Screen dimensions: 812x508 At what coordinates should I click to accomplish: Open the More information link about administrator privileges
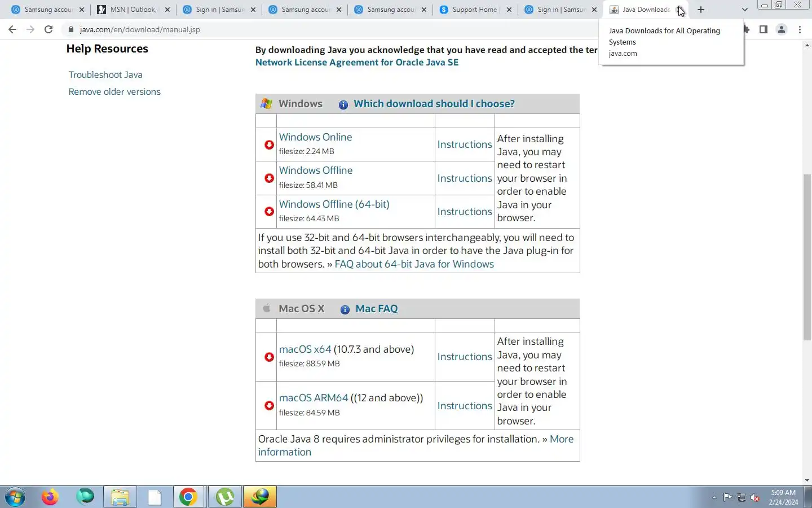416,445
